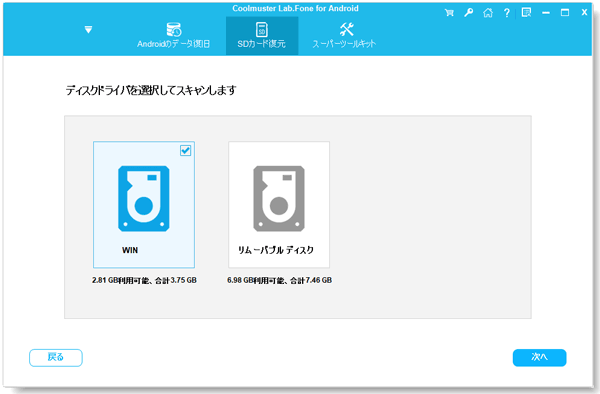Minimize the Coolmuster window
The width and height of the screenshot is (600, 394).
click(546, 13)
